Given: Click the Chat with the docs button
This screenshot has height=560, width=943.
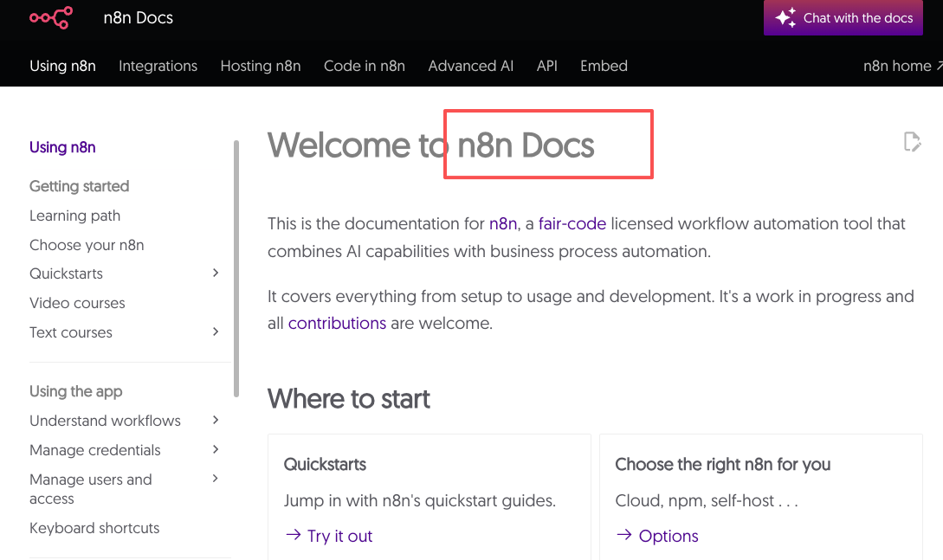Looking at the screenshot, I should (843, 18).
